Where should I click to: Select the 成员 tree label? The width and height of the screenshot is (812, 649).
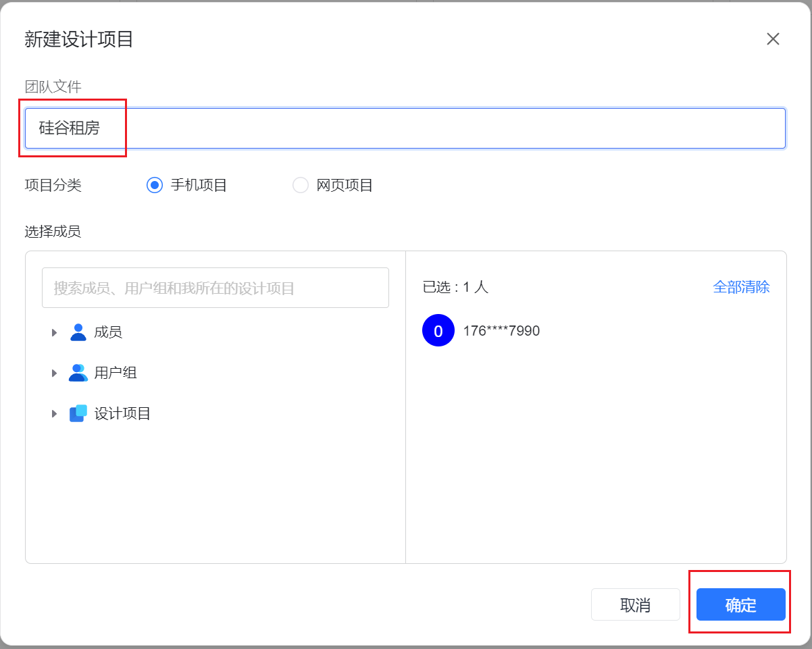pyautogui.click(x=108, y=332)
